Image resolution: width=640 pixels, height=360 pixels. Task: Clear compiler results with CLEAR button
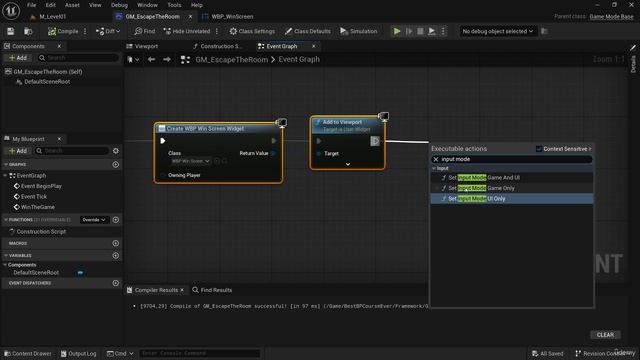605,335
